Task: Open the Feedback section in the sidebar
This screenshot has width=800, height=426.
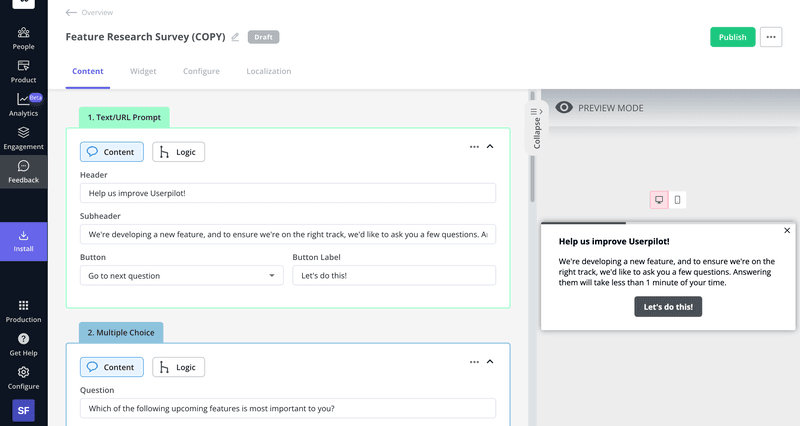Action: tap(23, 172)
